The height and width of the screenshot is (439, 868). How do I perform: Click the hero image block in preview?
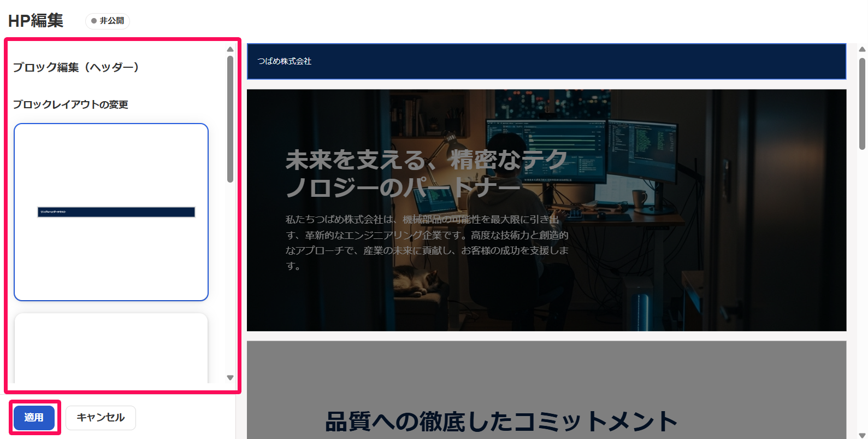546,210
